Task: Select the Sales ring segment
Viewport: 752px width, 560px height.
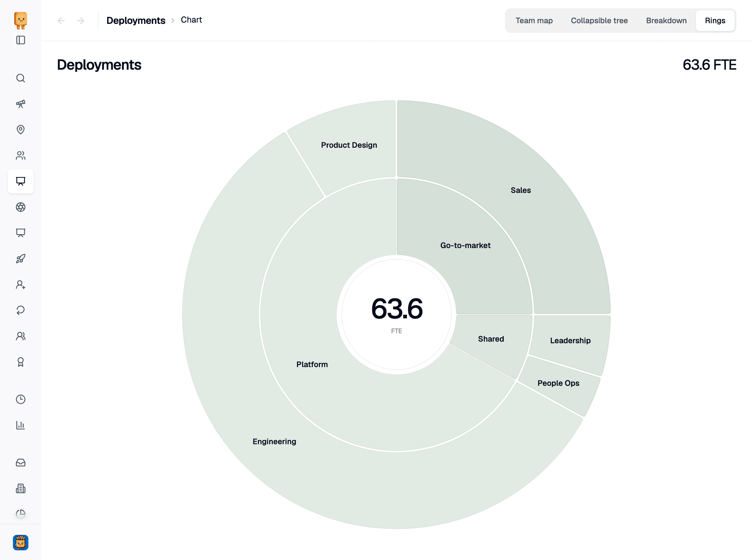Action: 520,190
